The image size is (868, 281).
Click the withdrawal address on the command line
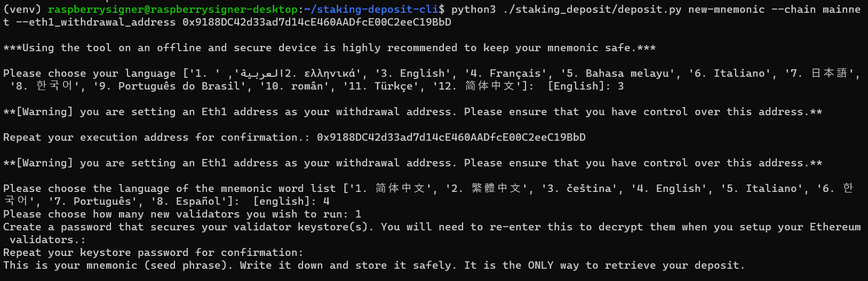coord(317,22)
